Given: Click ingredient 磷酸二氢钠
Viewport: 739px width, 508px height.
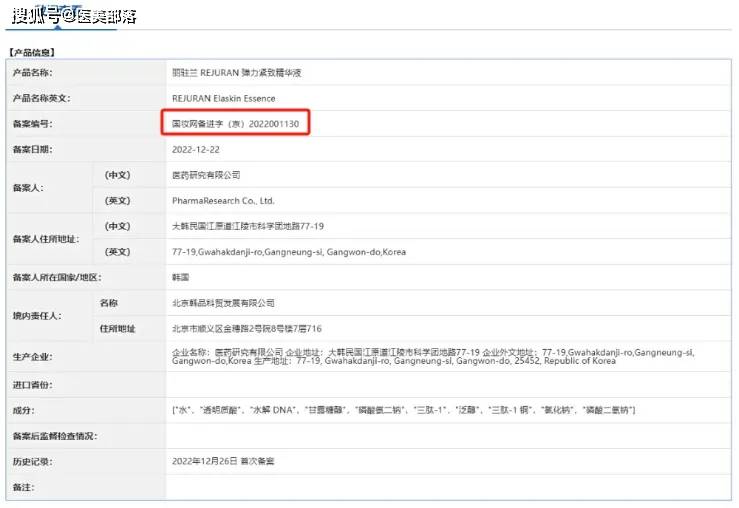Looking at the screenshot, I should point(607,410).
